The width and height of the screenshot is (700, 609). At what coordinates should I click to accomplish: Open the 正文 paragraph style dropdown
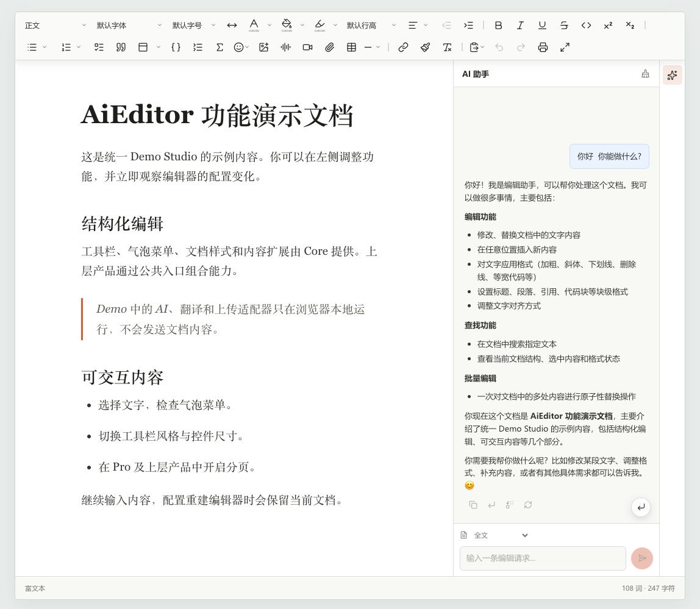point(55,26)
